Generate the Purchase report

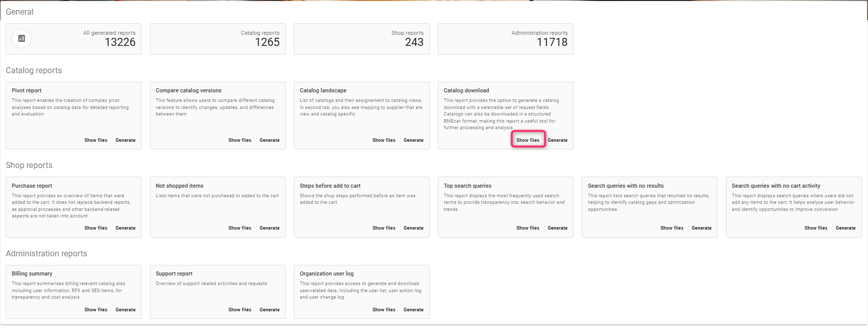[125, 228]
